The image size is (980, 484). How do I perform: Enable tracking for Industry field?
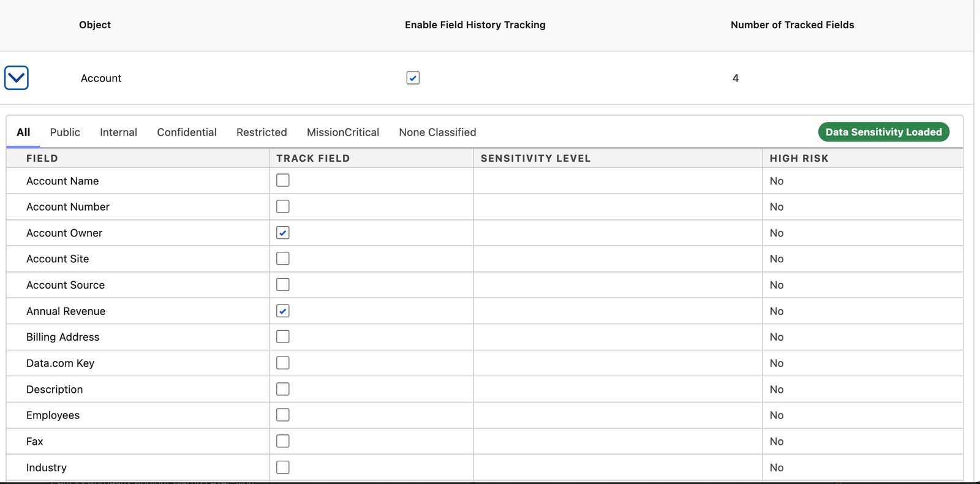283,467
